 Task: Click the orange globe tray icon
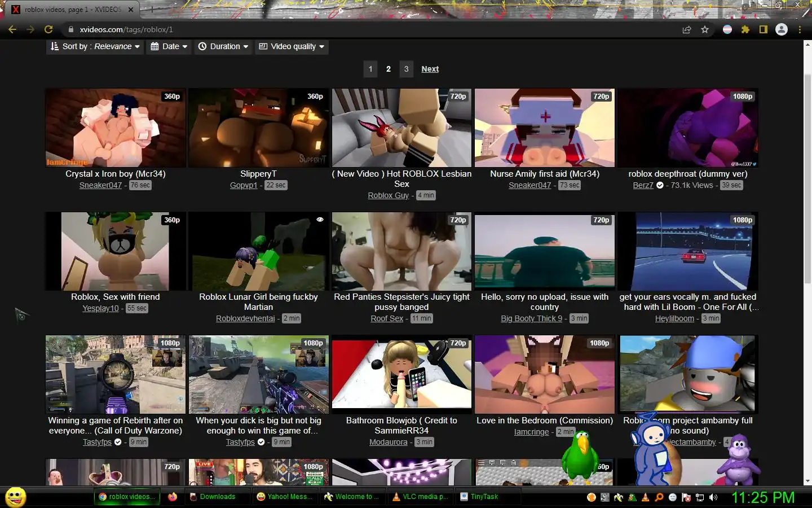592,497
